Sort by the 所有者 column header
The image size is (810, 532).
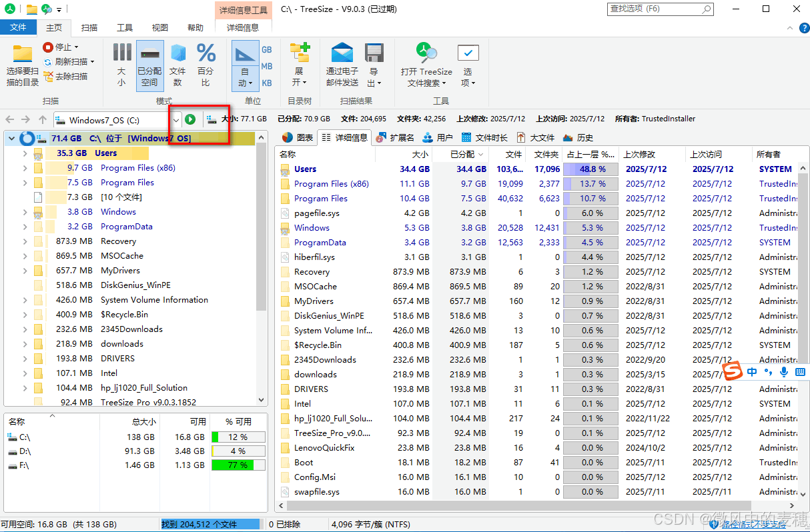pyautogui.click(x=775, y=154)
